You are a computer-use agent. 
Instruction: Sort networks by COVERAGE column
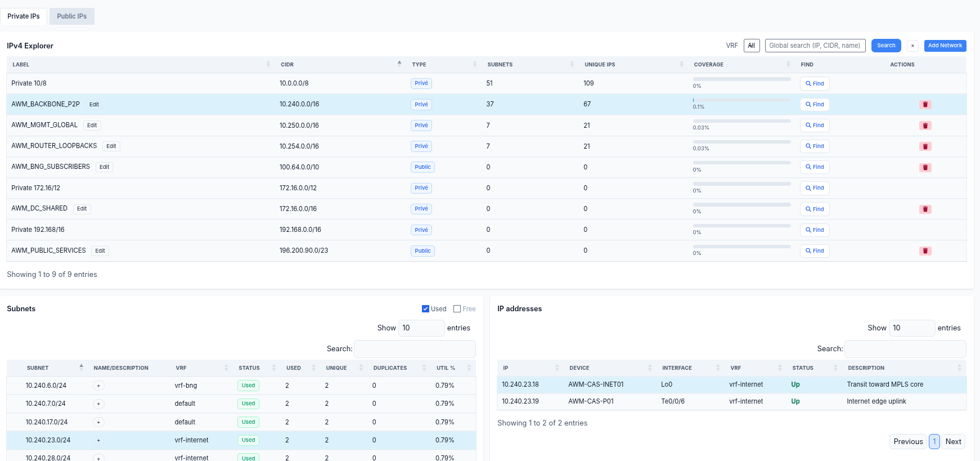pos(741,65)
